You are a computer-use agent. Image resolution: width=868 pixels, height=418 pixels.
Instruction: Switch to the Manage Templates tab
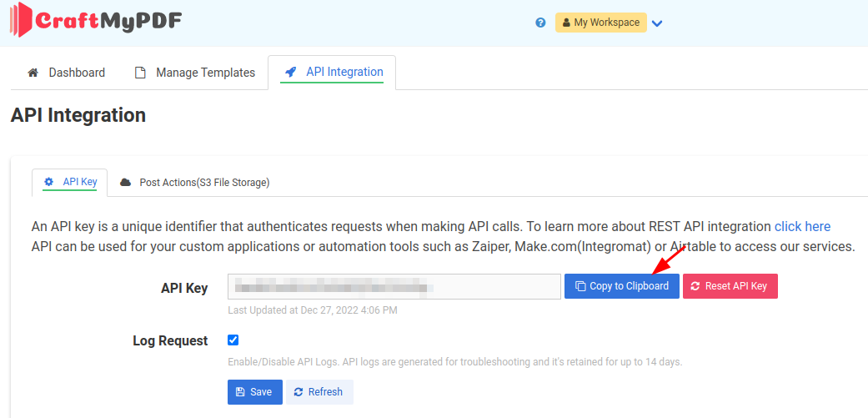pyautogui.click(x=205, y=73)
